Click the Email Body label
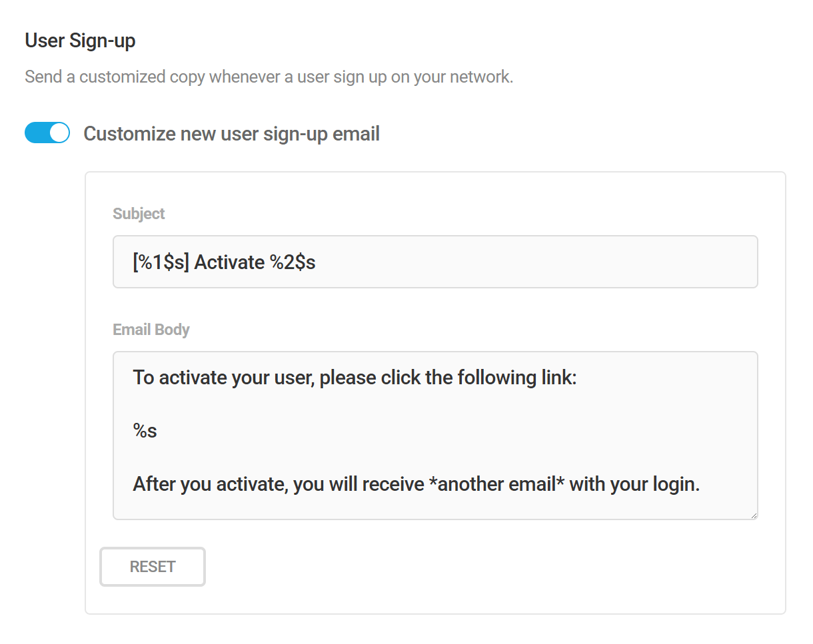 point(151,329)
